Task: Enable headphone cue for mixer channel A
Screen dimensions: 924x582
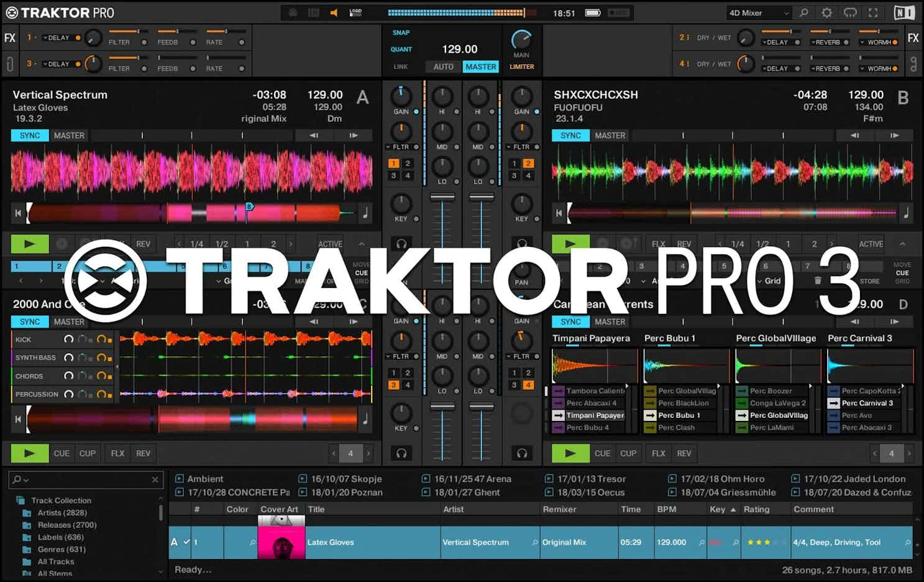Action: click(401, 244)
